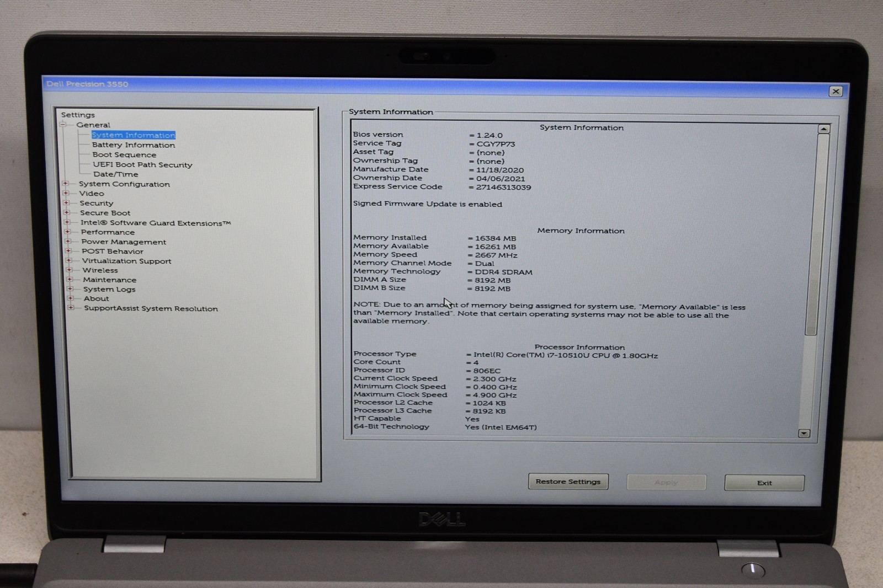Click Processor ID value 806EC
883x588 pixels.
click(x=487, y=371)
